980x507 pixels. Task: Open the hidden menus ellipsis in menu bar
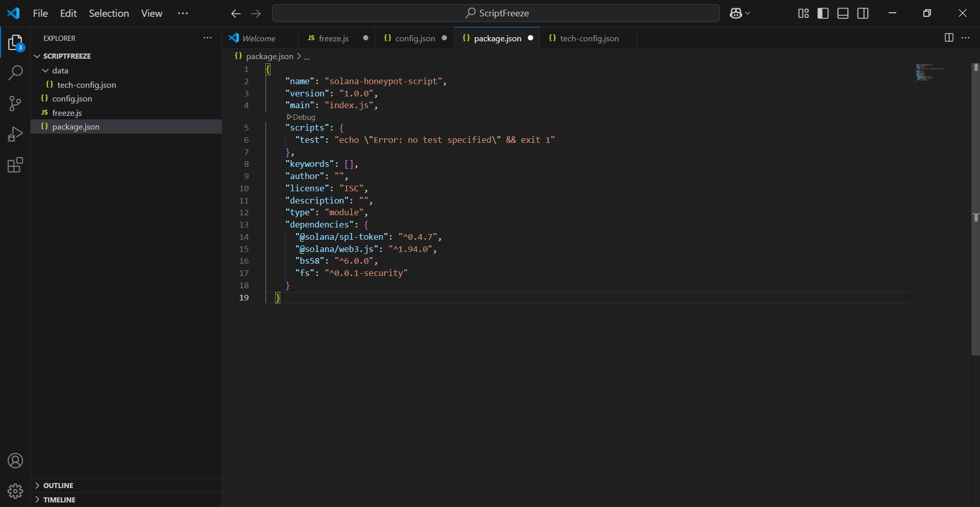coord(183,13)
